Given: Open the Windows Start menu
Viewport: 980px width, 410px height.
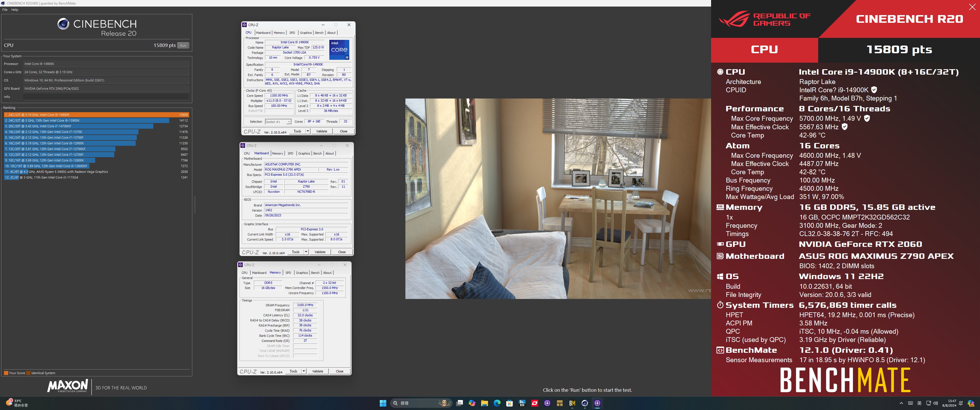Looking at the screenshot, I should click(x=383, y=403).
